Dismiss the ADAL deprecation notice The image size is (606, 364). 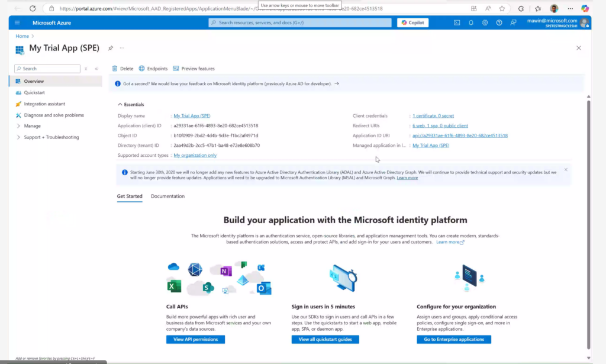point(566,170)
